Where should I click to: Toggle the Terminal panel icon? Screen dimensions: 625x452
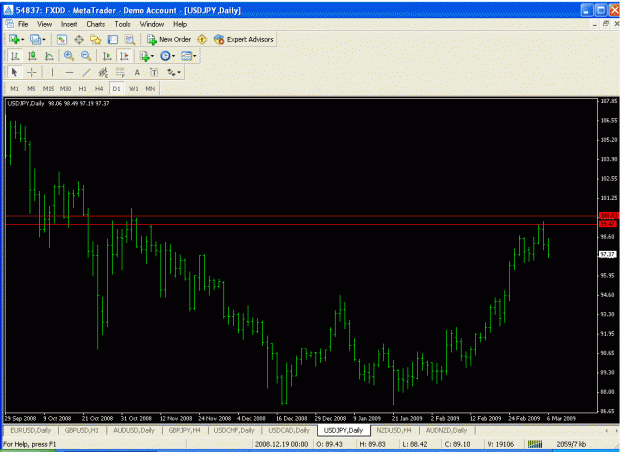113,39
